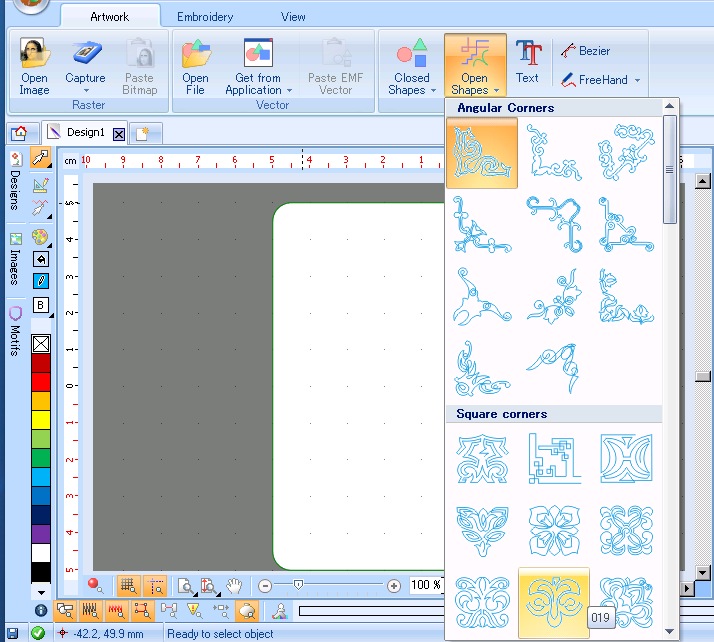Image resolution: width=714 pixels, height=642 pixels.
Task: Pick the red color swatch
Action: point(41,382)
